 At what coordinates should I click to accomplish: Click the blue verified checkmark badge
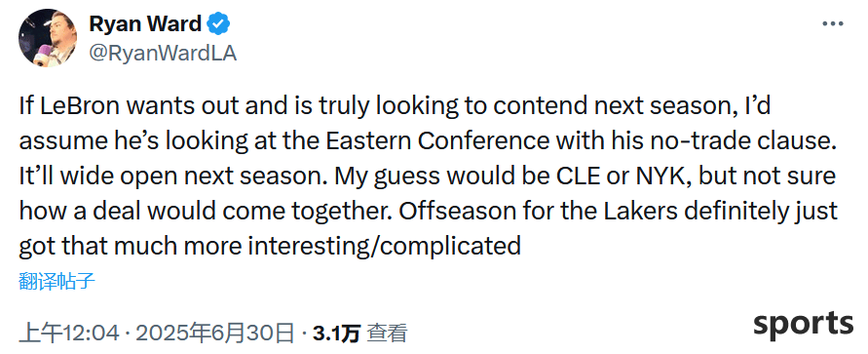pos(218,24)
